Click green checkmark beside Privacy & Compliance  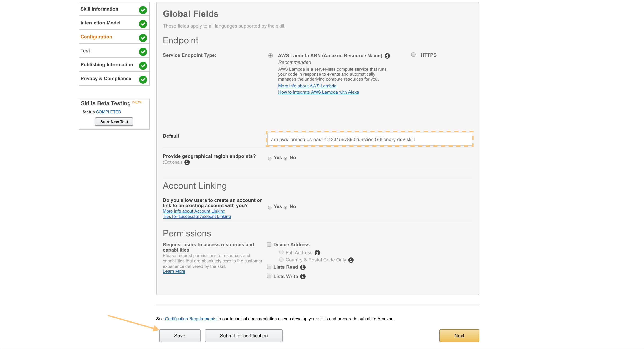143,80
